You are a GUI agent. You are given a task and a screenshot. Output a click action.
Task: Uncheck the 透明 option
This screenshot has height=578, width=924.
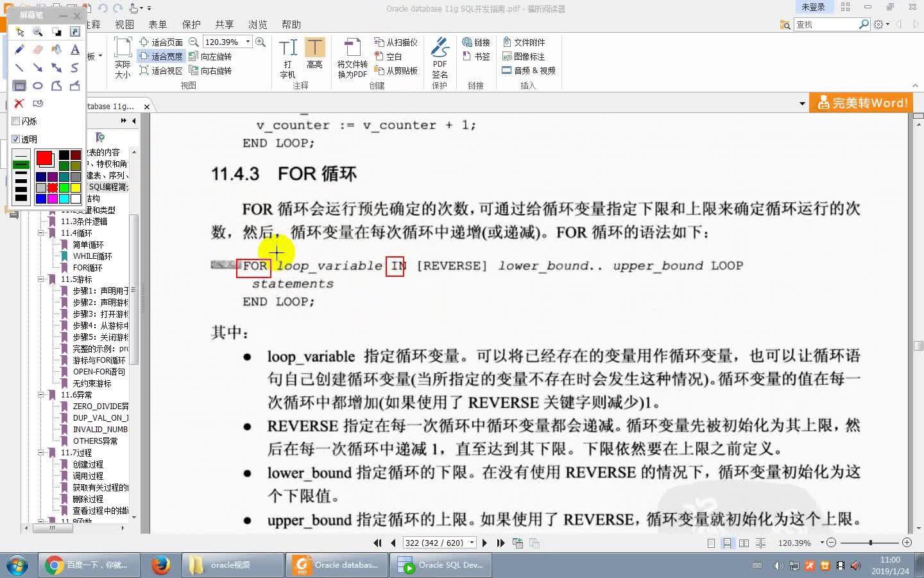click(16, 139)
